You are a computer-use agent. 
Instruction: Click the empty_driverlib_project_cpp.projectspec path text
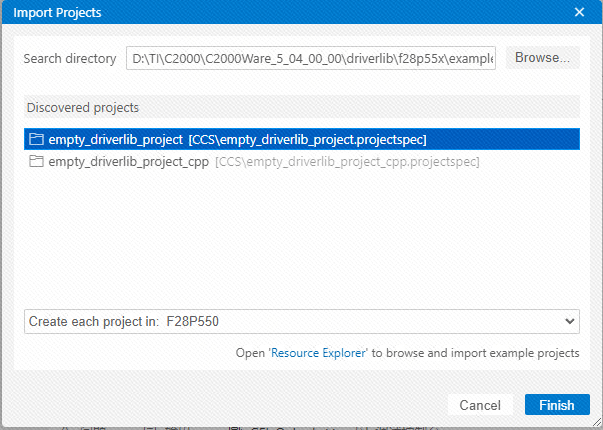click(347, 162)
